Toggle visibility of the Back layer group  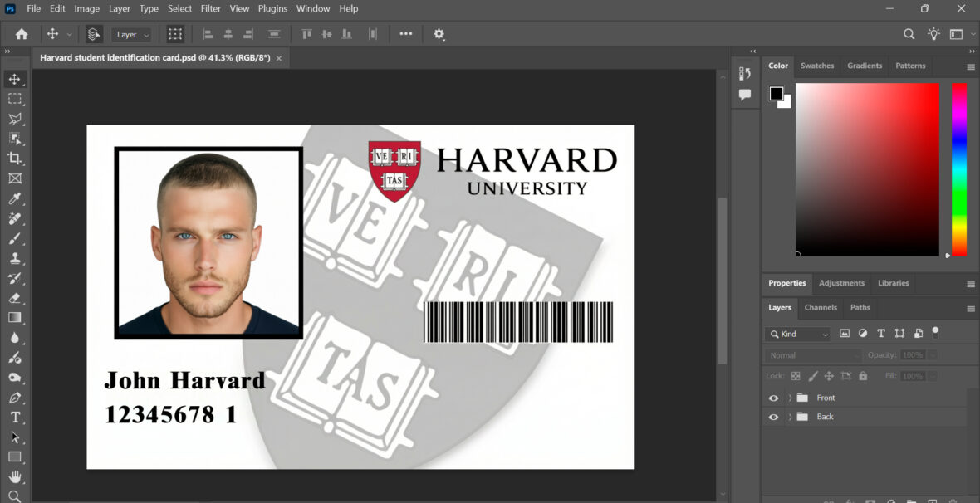(x=772, y=417)
